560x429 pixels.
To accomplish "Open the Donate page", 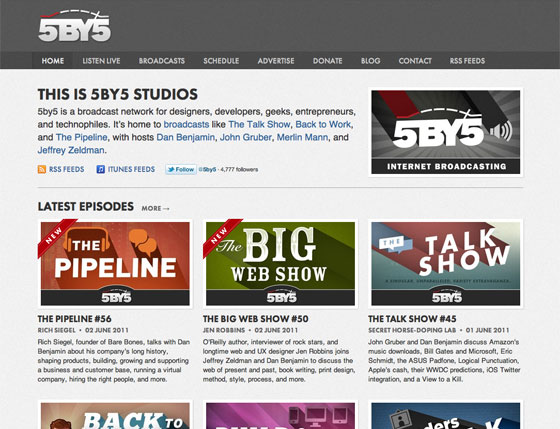I will pos(328,61).
